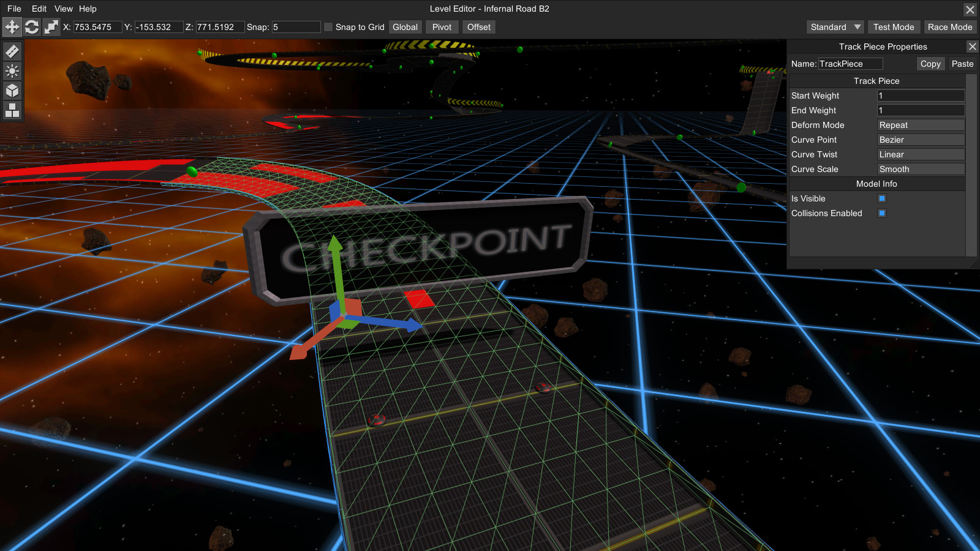Open the Curve Point Bezier dropdown

tap(921, 140)
